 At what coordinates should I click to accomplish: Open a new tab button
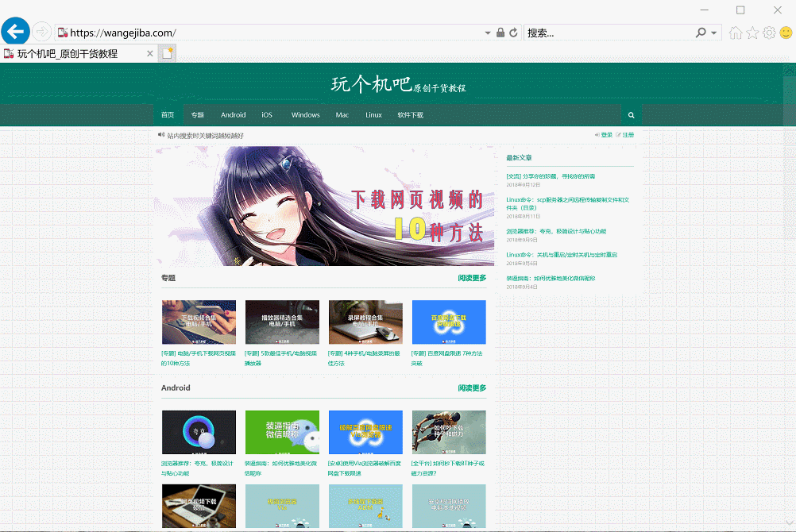pyautogui.click(x=167, y=53)
